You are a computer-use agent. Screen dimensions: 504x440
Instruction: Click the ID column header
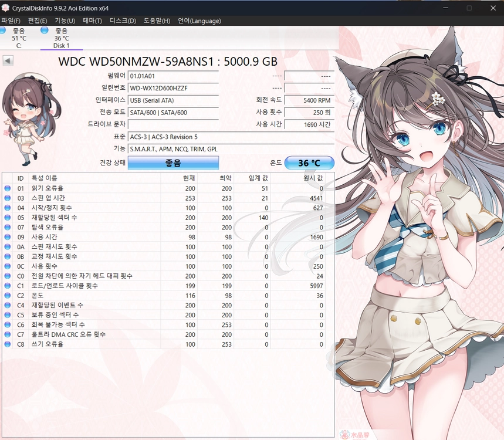point(21,178)
